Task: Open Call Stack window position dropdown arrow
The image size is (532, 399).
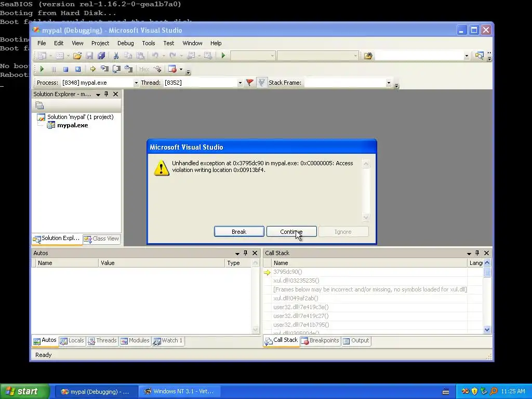Action: 469,253
